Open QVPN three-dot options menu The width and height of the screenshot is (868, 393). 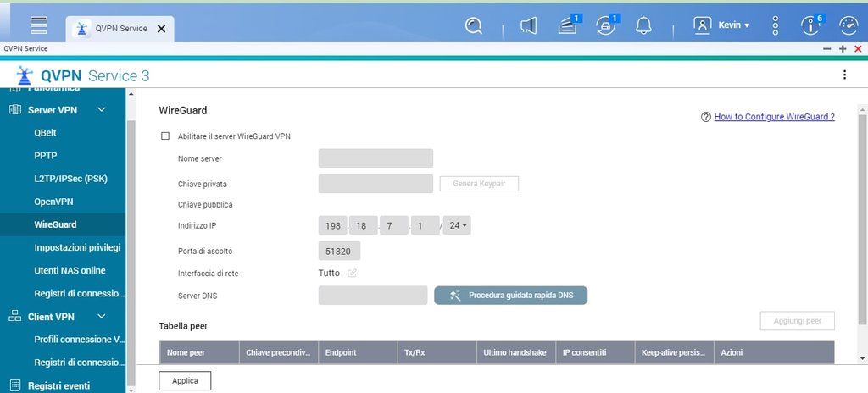click(x=844, y=75)
